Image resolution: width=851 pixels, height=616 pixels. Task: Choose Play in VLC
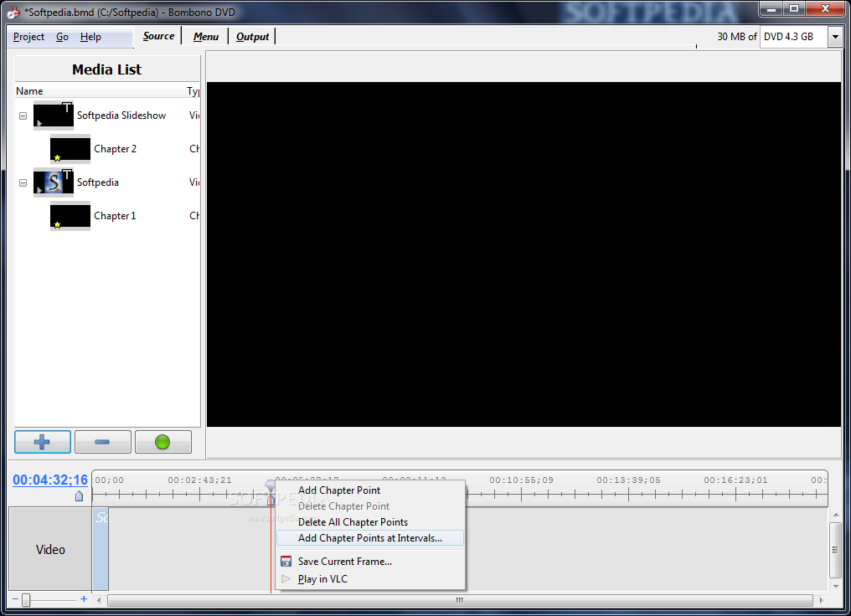tap(370, 579)
